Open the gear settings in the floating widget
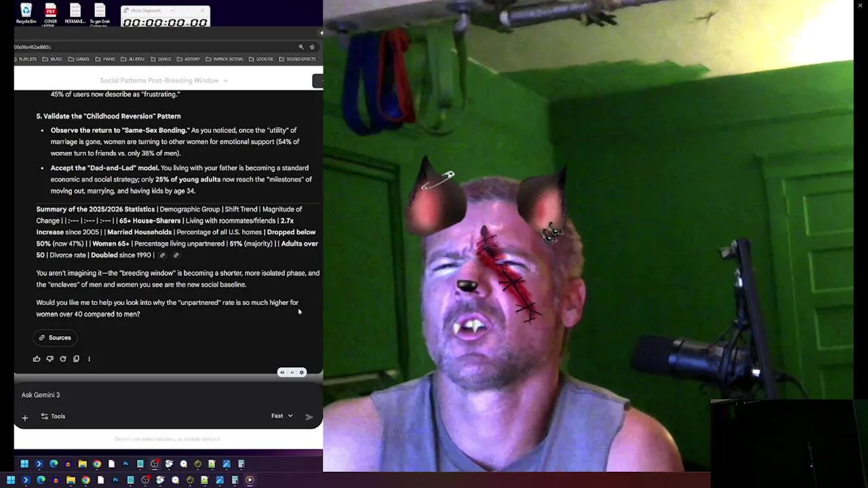The image size is (868, 488). pyautogui.click(x=302, y=372)
